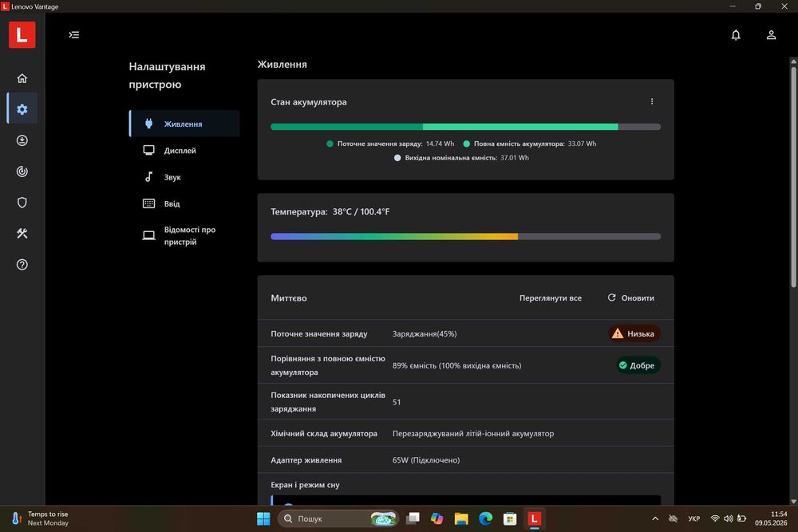Viewport: 798px width, 532px height.
Task: Open the help question mark icon
Action: coord(22,265)
